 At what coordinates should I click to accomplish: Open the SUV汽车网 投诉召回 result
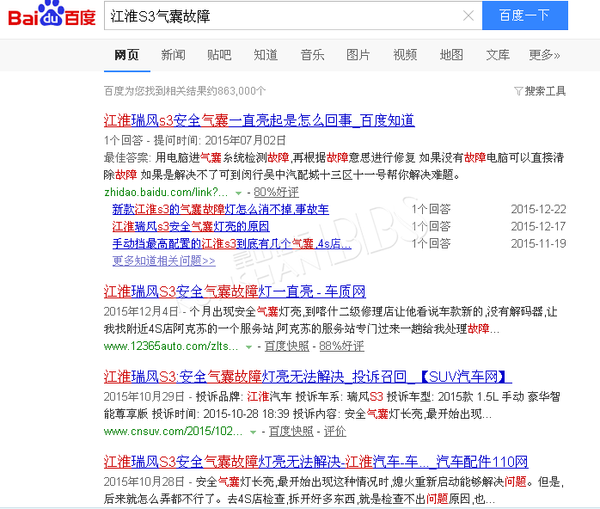[x=308, y=377]
